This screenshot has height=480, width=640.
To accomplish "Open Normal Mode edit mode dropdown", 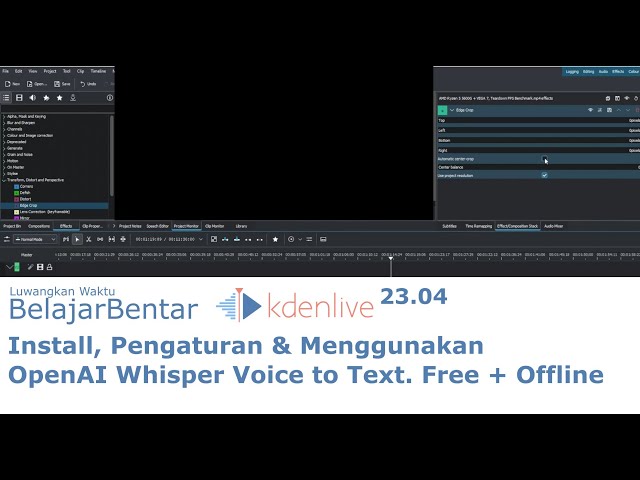I will (x=35, y=239).
